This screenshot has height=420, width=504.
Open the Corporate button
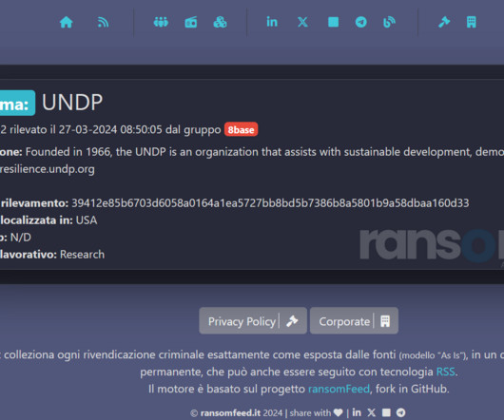pos(354,321)
